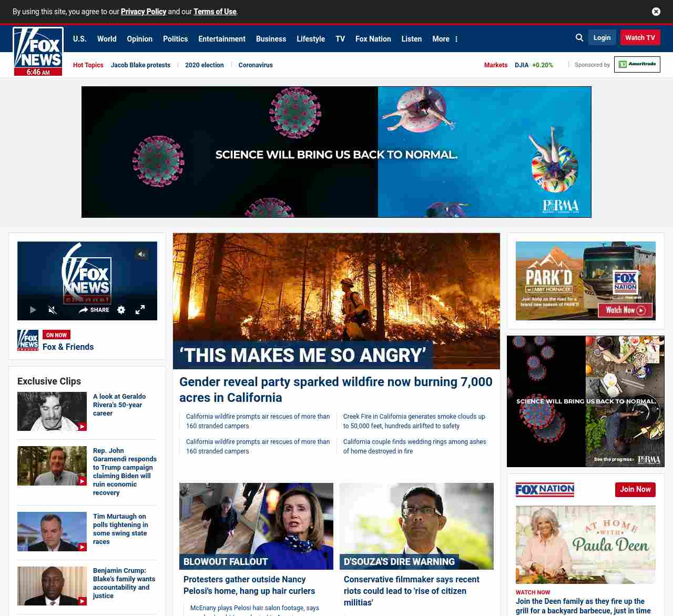
Task: Open the Politics menu item
Action: coord(175,39)
